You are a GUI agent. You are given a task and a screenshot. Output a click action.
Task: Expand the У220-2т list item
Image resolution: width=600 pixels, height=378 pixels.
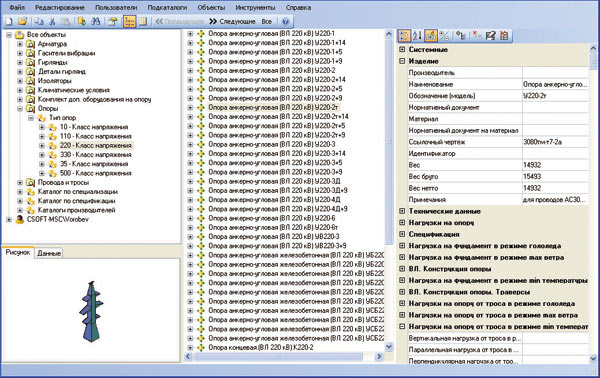click(x=190, y=108)
